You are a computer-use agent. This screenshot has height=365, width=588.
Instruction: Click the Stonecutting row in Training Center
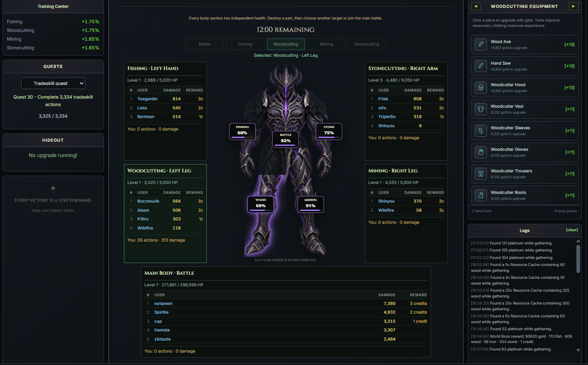(53, 48)
